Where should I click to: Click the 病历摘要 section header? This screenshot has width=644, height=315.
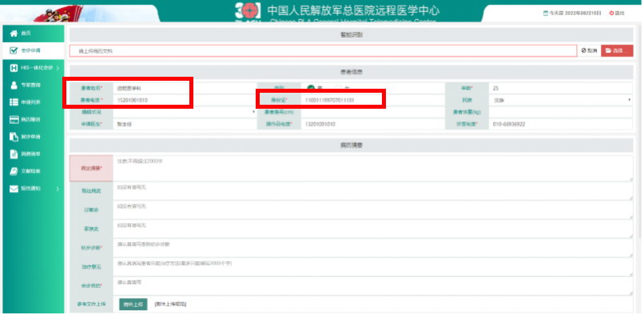point(351,146)
